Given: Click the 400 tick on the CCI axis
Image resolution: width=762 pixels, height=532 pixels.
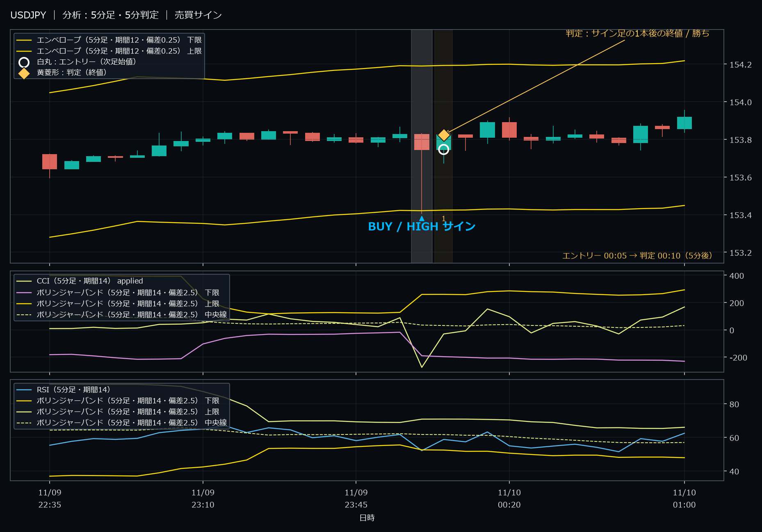Looking at the screenshot, I should click(736, 276).
